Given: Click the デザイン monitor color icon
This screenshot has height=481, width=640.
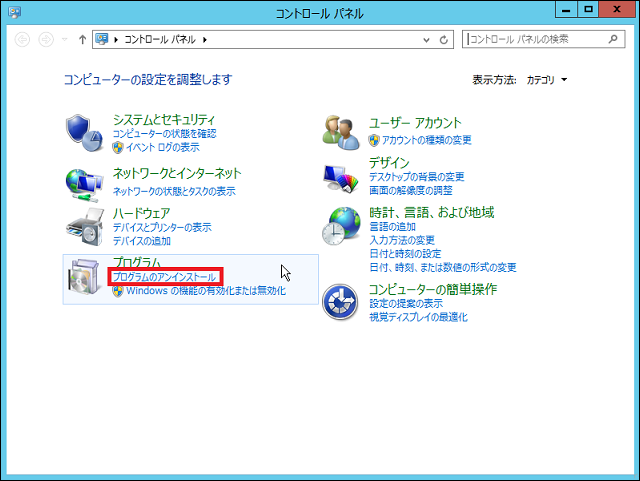Looking at the screenshot, I should pos(341,178).
